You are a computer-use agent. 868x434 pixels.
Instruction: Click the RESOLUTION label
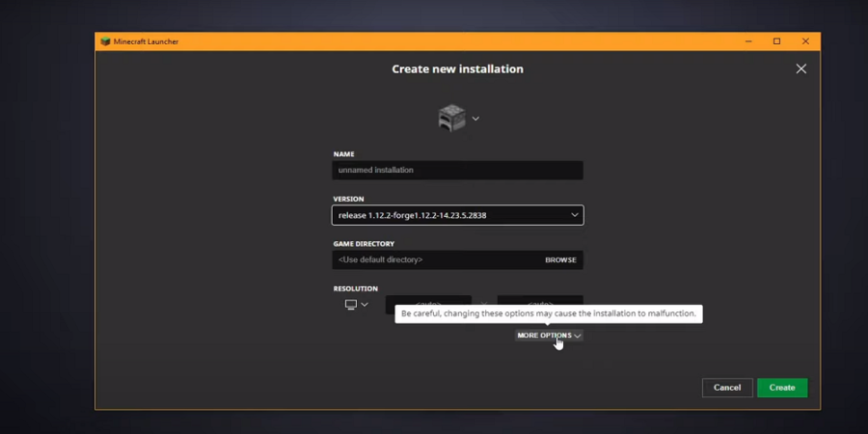(355, 288)
